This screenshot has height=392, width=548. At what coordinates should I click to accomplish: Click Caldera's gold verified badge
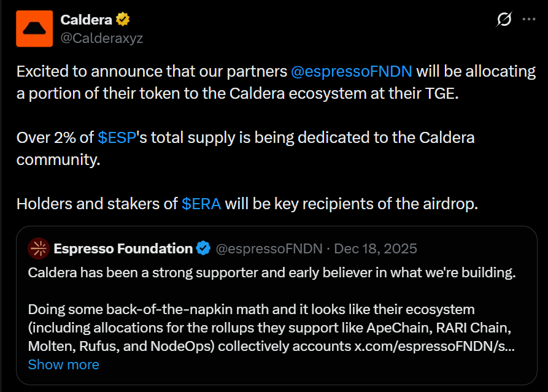pyautogui.click(x=123, y=20)
